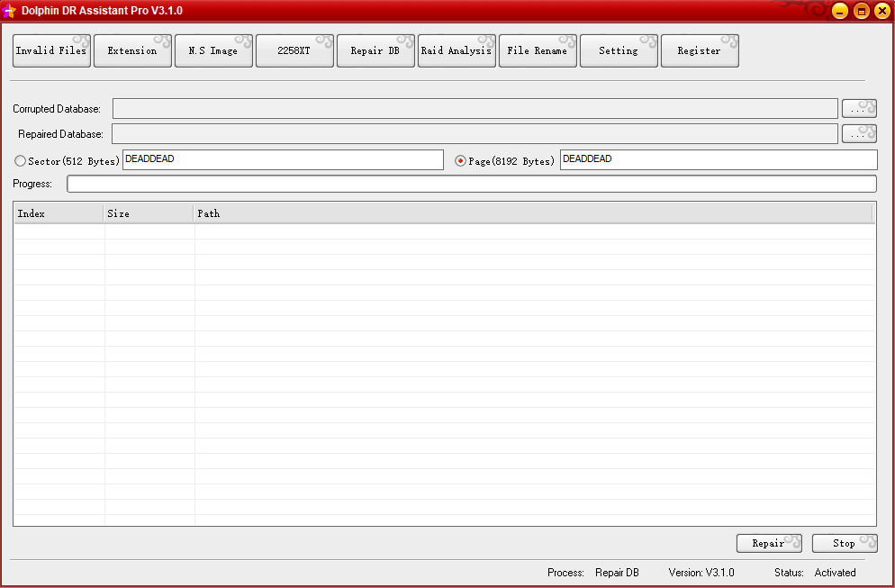Switch to the Extension module

pos(132,50)
